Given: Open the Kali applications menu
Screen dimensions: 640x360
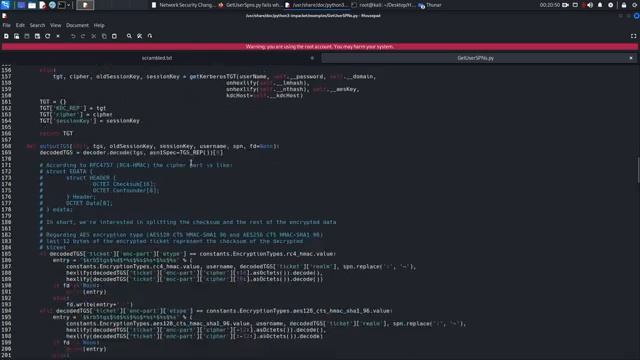Looking at the screenshot, I should click(5, 5).
